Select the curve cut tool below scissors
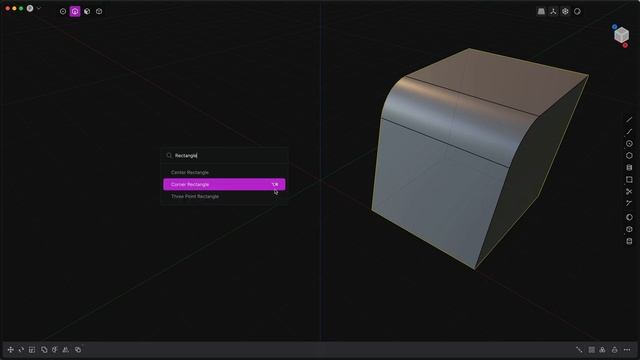The width and height of the screenshot is (640, 360). [629, 203]
